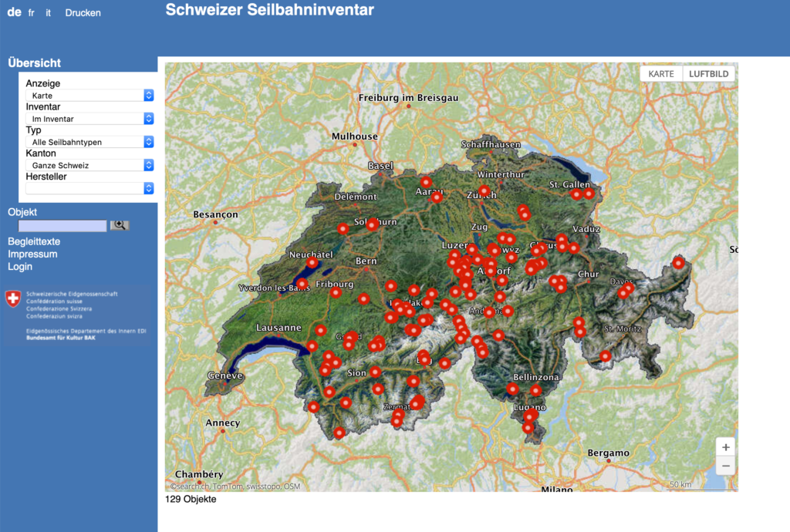Open the Typ dropdown for Alle Seilbahntypen
This screenshot has height=532, width=790.
(89, 142)
